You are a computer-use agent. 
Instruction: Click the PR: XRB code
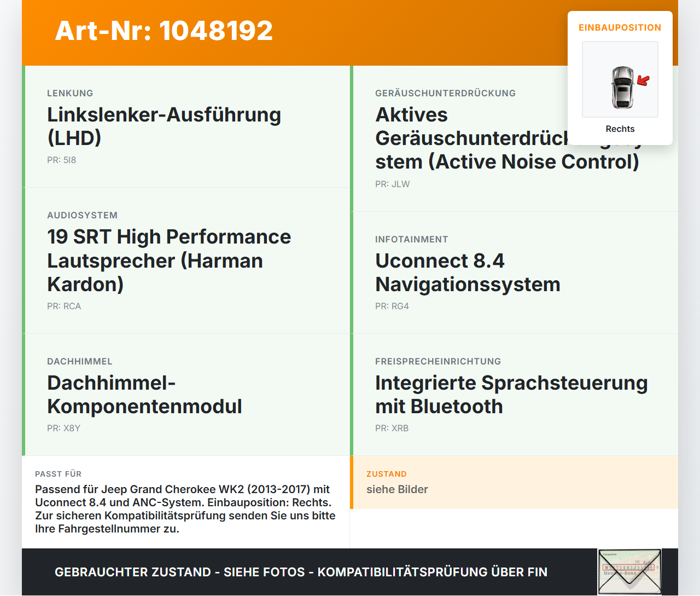tap(392, 429)
